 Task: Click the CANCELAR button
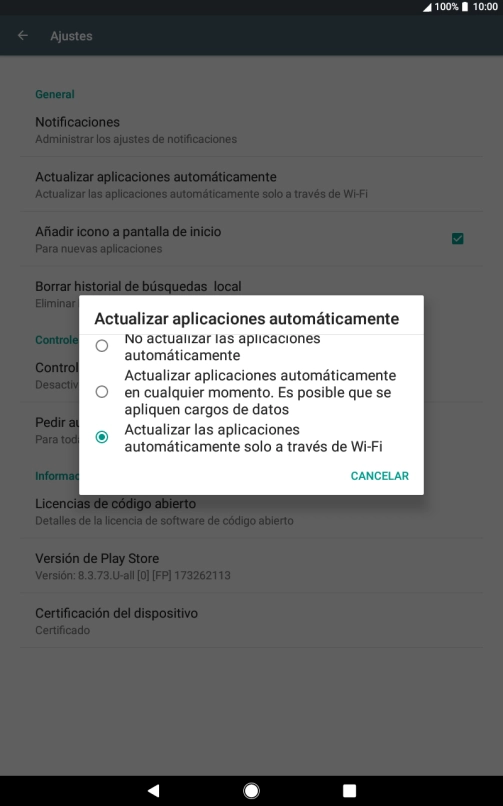[x=380, y=476]
